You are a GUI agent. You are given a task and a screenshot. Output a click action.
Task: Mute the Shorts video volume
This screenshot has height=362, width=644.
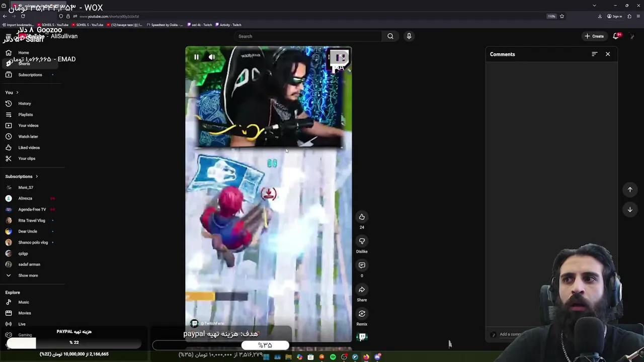tap(212, 57)
